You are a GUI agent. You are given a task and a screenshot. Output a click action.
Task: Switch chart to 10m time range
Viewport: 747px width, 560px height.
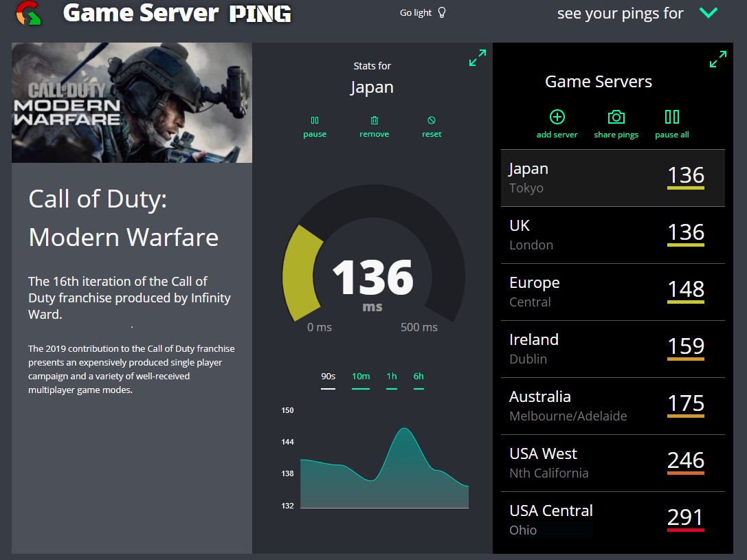tap(361, 377)
